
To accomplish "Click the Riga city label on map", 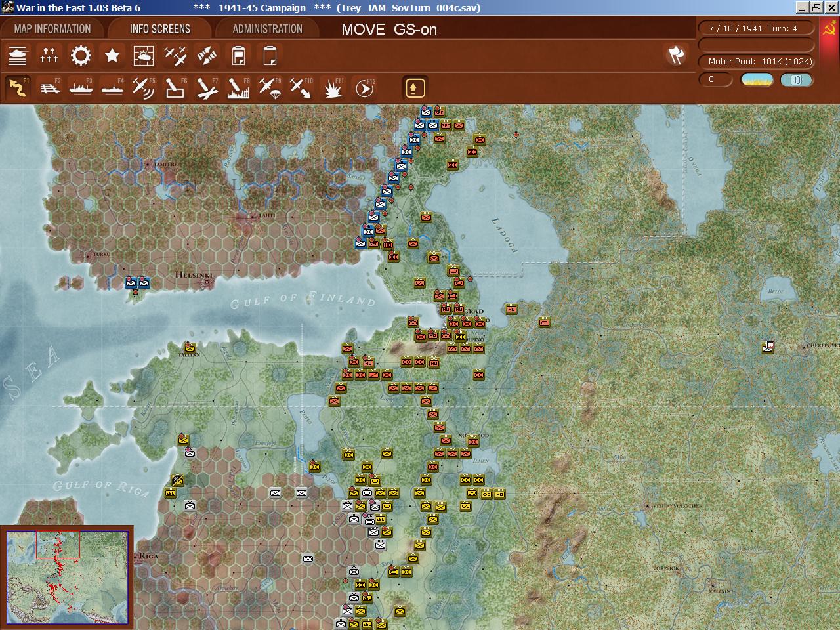I will tap(149, 556).
